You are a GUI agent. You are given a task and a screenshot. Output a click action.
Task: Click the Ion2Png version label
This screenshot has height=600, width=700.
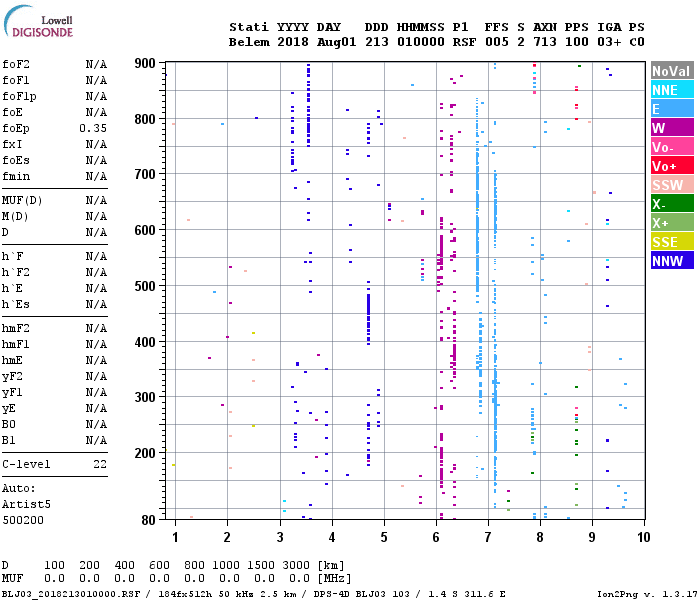click(647, 594)
